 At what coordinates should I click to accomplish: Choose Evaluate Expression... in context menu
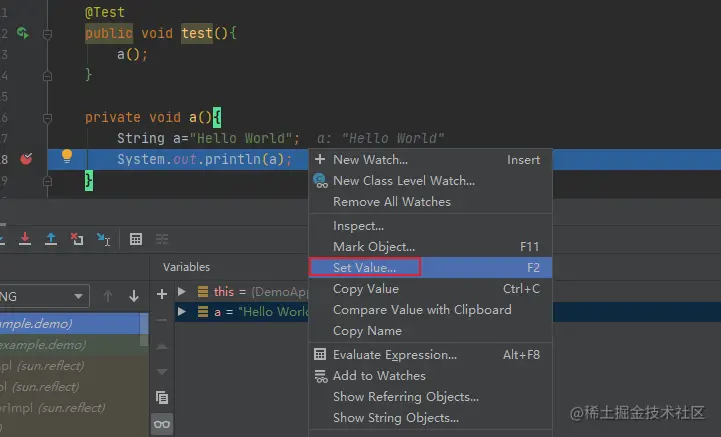430,355
